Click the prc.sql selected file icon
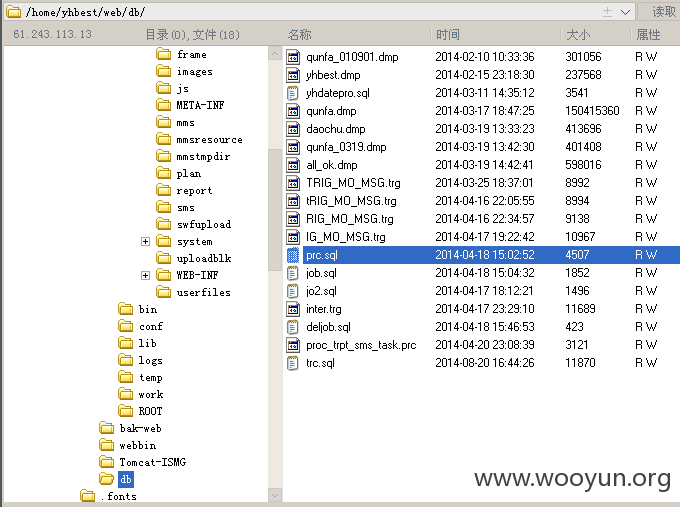 (293, 255)
